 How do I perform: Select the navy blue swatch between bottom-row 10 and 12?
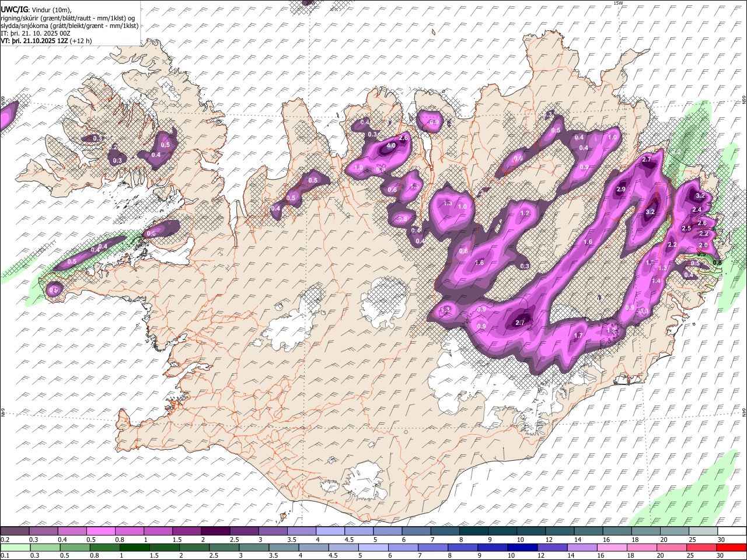(x=522, y=548)
